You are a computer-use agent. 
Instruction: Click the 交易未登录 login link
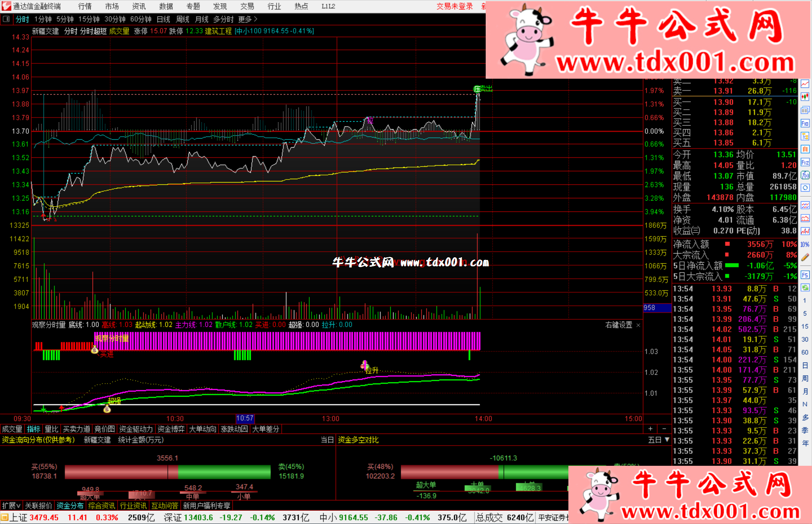coord(454,6)
